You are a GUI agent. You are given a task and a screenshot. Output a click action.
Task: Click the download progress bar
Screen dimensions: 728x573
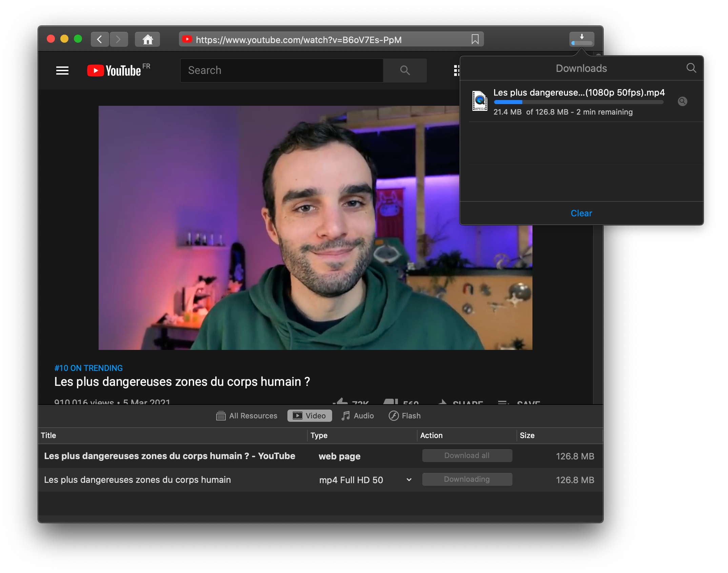[x=578, y=102]
